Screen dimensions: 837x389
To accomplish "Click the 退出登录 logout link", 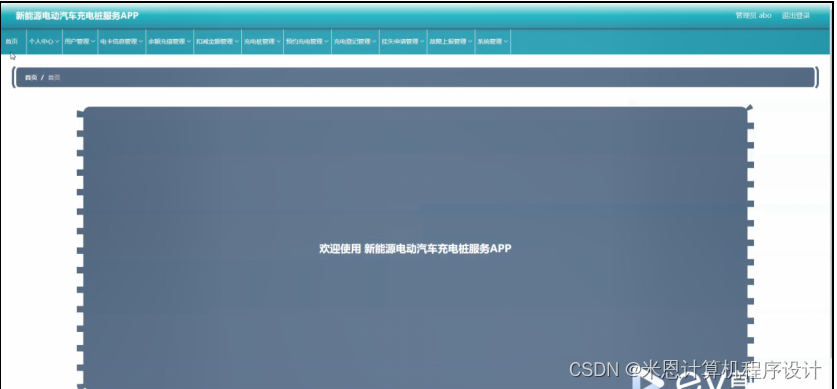I will pos(795,15).
